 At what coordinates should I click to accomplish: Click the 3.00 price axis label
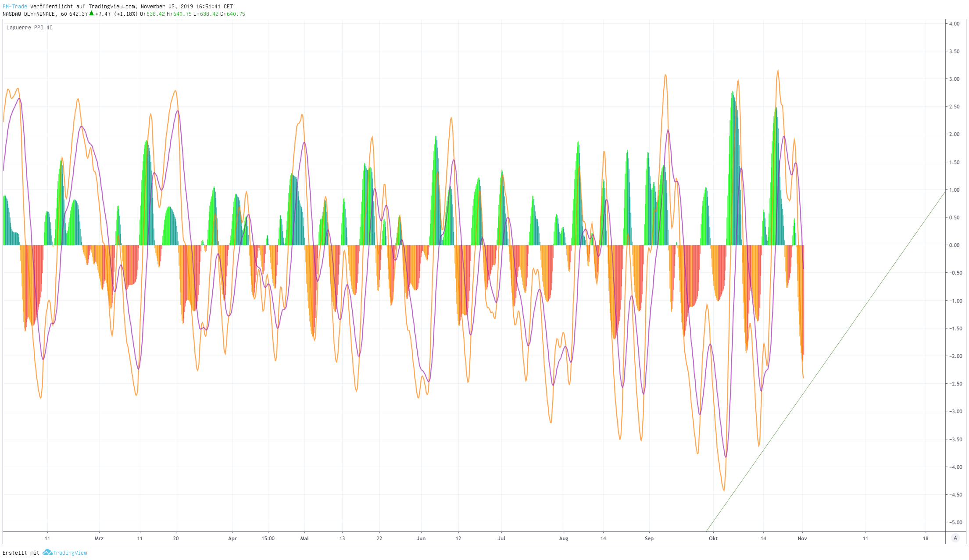coord(954,79)
